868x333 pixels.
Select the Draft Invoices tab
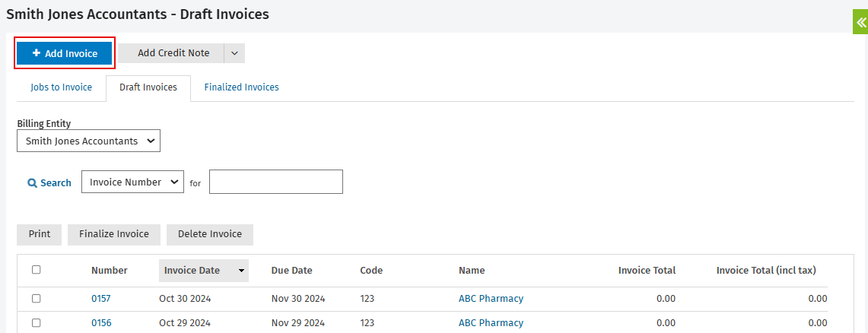[148, 87]
